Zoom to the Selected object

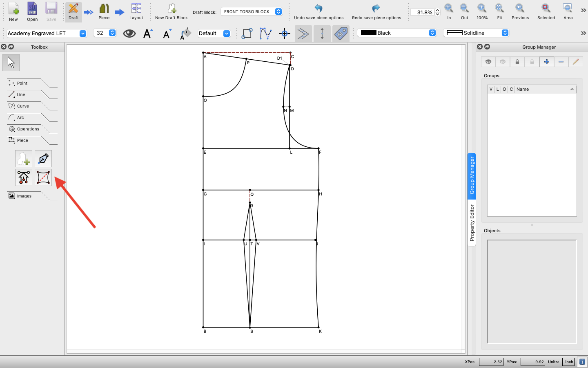click(x=546, y=12)
